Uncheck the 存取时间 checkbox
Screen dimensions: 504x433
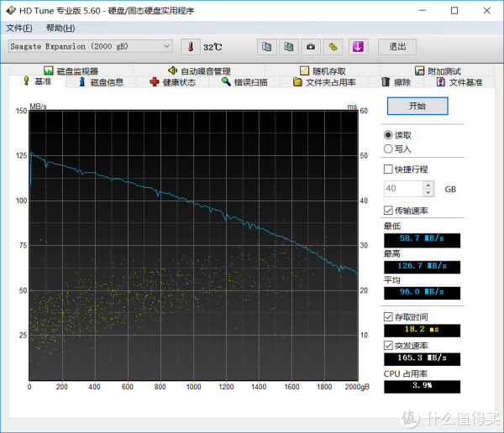pos(388,316)
